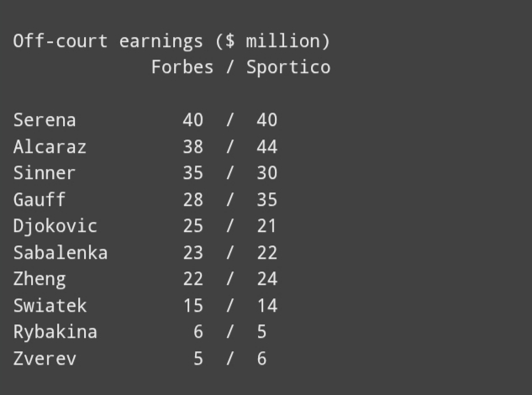Image resolution: width=532 pixels, height=395 pixels.
Task: Select the Zverev name
Action: point(45,359)
